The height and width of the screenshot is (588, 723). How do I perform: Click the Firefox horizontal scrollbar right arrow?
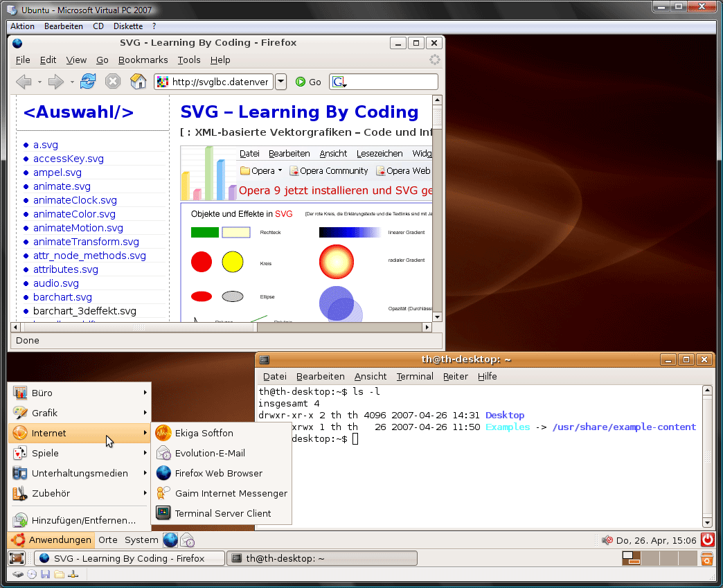[427, 327]
